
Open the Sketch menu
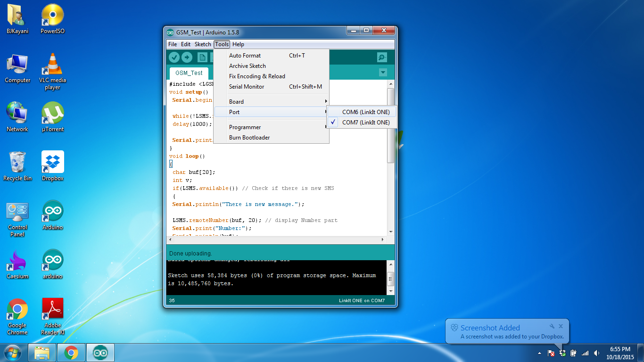[203, 44]
